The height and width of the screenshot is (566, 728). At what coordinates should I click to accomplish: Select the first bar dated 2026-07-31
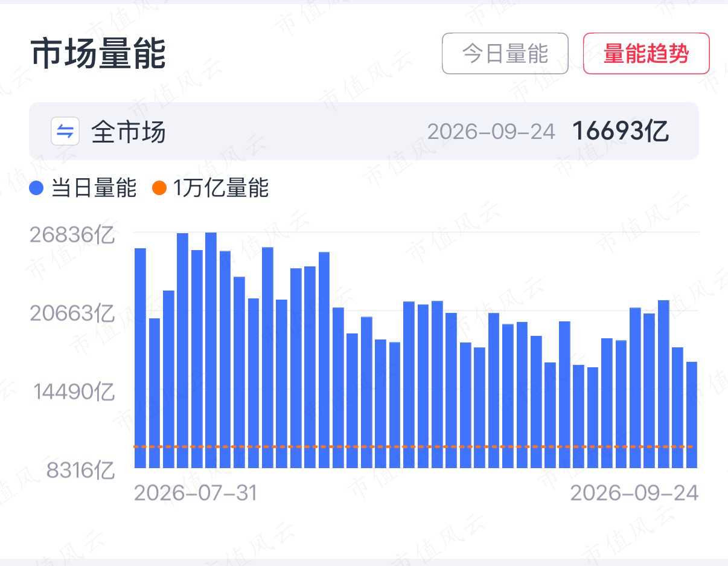pyautogui.click(x=140, y=358)
